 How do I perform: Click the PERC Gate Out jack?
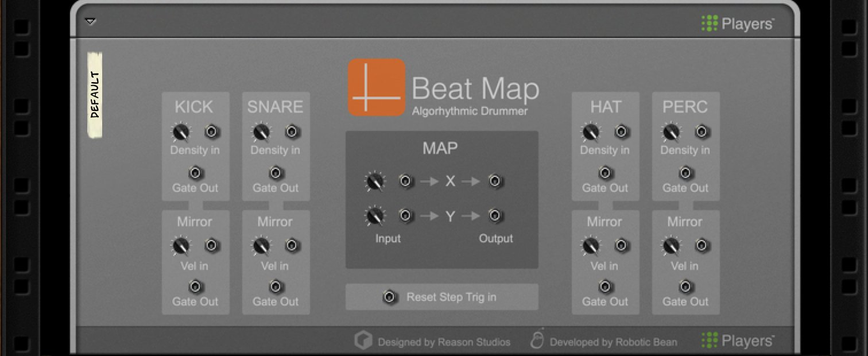(686, 172)
